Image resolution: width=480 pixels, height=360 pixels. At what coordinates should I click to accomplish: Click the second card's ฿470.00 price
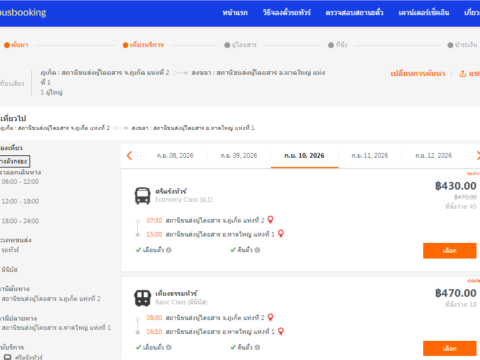click(456, 293)
